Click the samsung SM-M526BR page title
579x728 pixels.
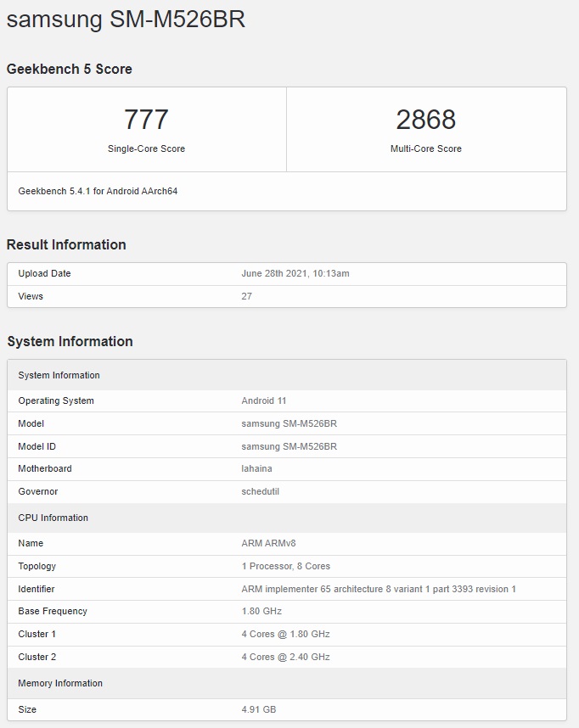[126, 20]
